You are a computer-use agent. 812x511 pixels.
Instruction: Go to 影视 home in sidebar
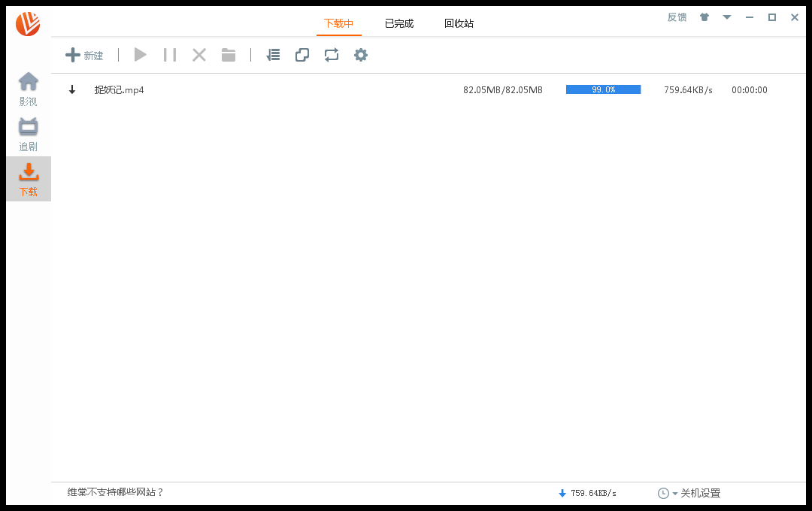(29, 89)
